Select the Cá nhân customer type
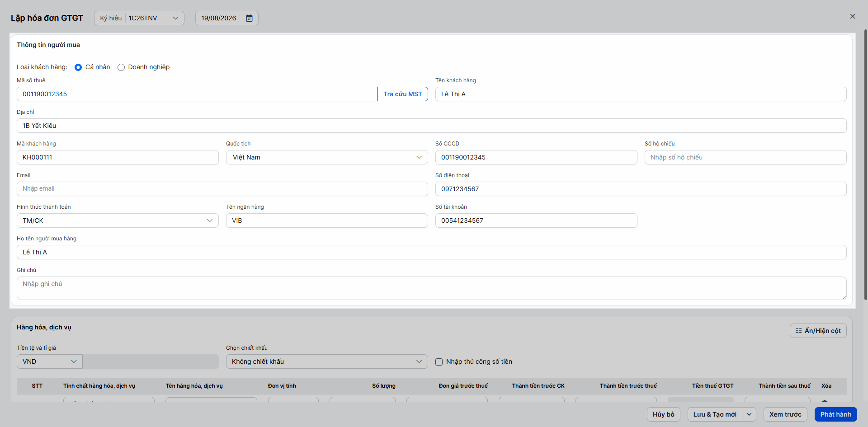The image size is (868, 427). pos(78,67)
